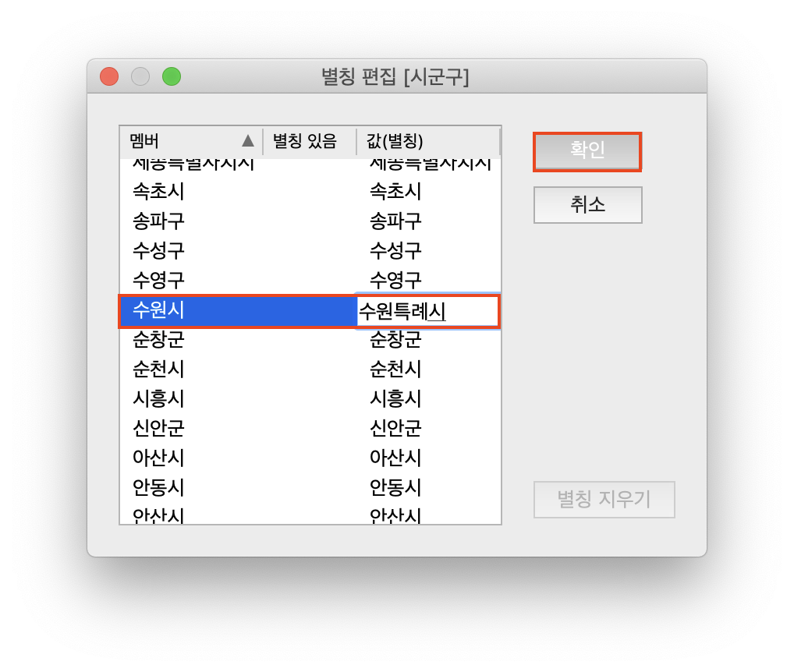Click the 아산시 alias value
This screenshot has height=672, width=794.
coord(395,458)
